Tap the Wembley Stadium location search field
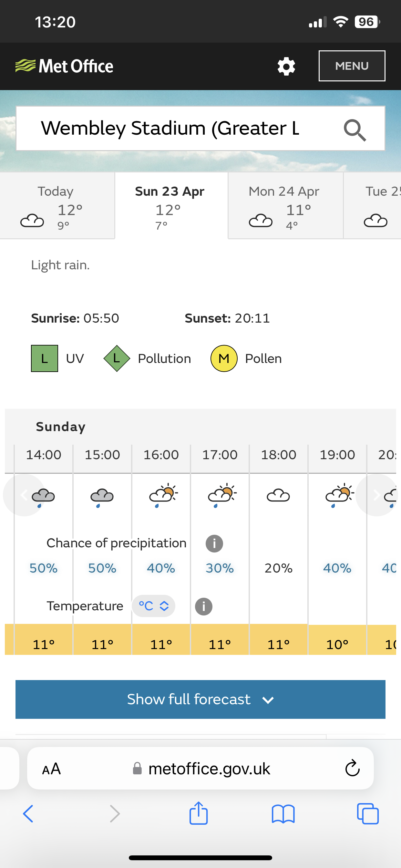The image size is (401, 868). click(200, 129)
